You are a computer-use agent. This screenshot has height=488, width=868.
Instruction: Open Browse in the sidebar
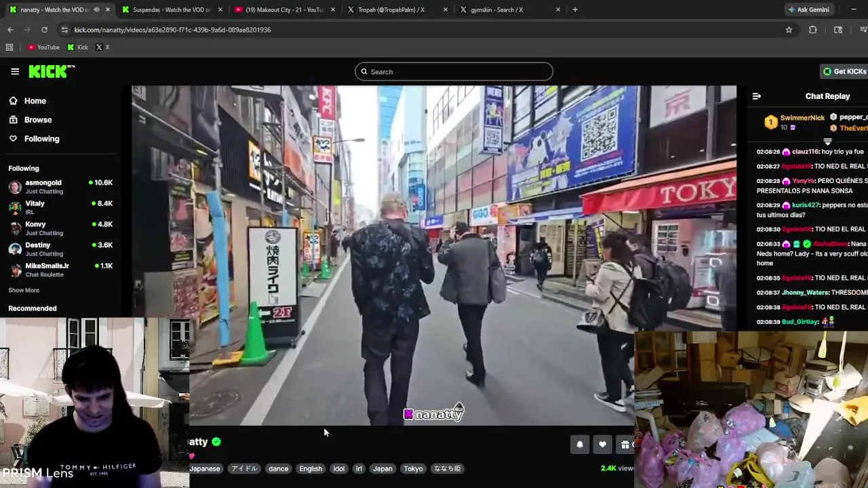[x=38, y=120]
